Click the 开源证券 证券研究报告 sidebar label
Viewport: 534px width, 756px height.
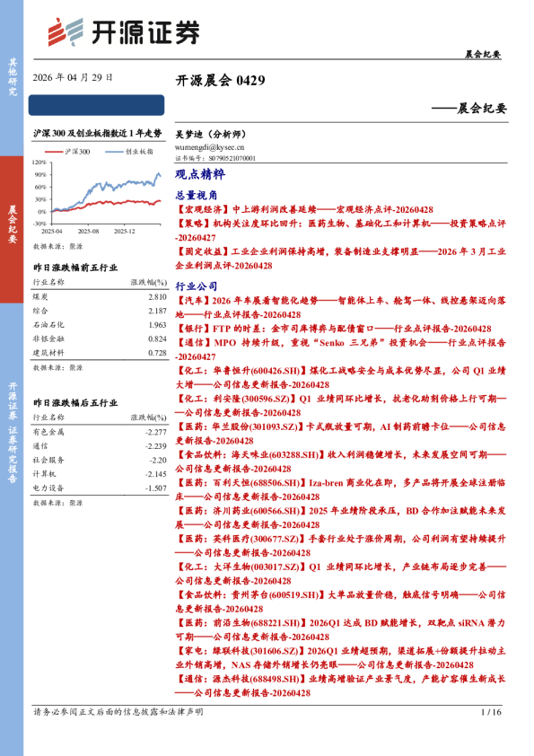(x=12, y=433)
